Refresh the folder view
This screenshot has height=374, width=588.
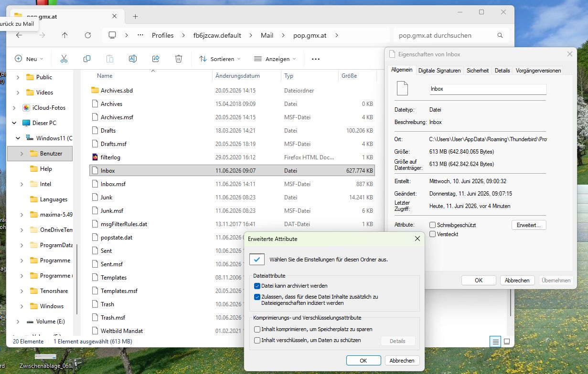pos(88,35)
